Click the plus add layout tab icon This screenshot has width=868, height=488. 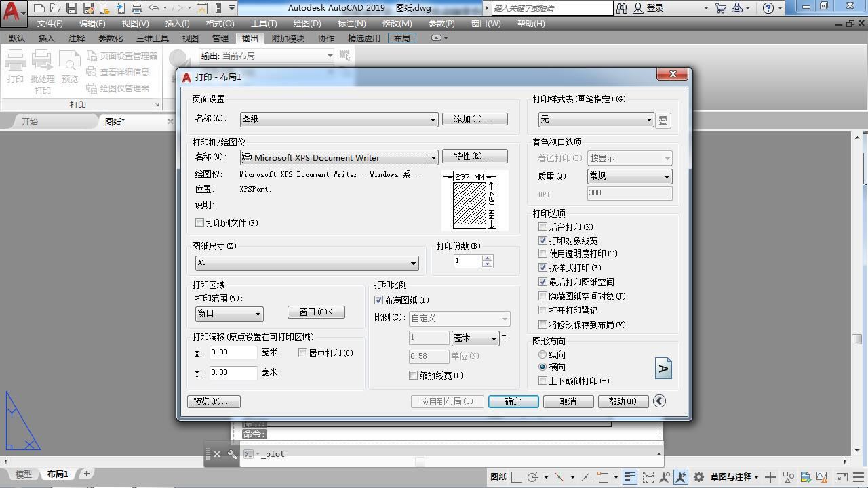86,474
